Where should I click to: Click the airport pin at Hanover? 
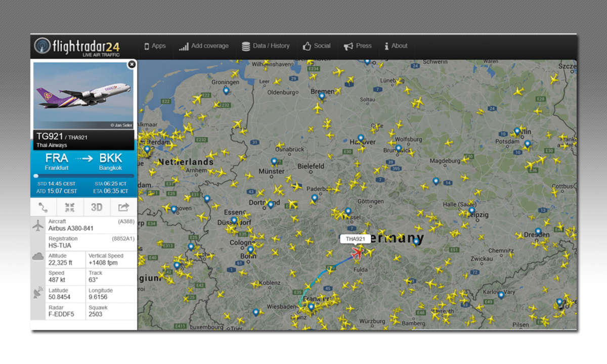pos(361,138)
